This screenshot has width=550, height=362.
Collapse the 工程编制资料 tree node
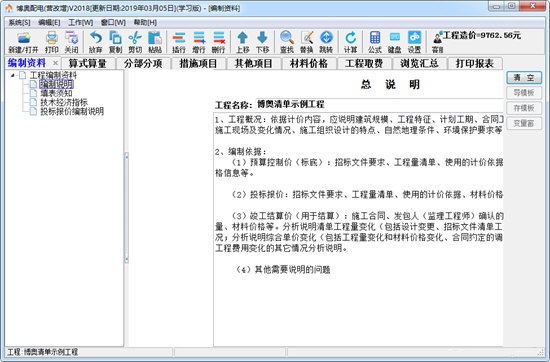coord(13,75)
